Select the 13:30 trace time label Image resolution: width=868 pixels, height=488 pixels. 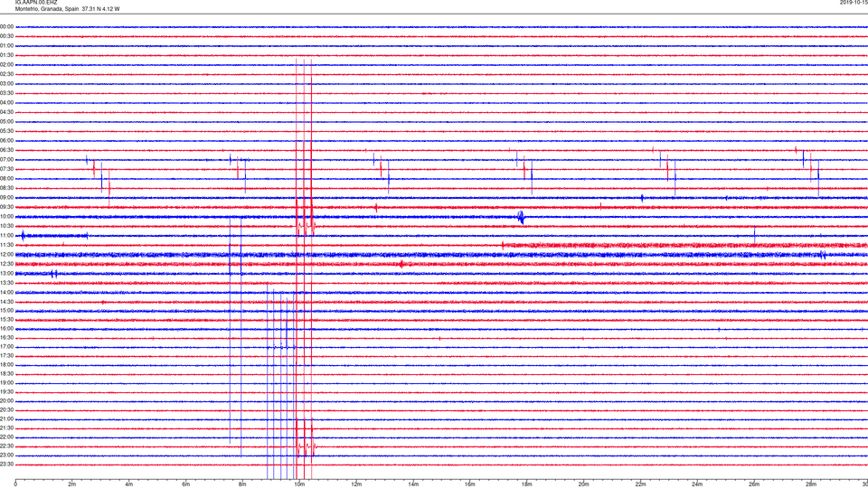(x=7, y=283)
